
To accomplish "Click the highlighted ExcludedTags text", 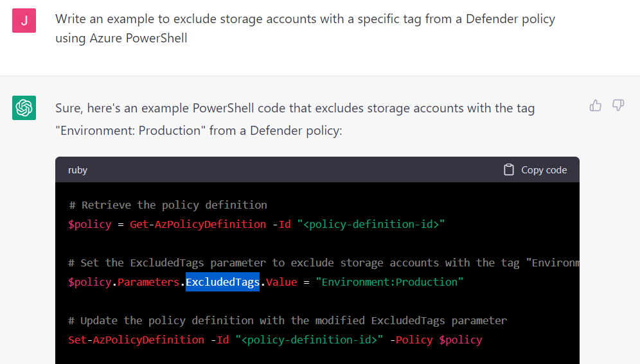I will pyautogui.click(x=222, y=282).
